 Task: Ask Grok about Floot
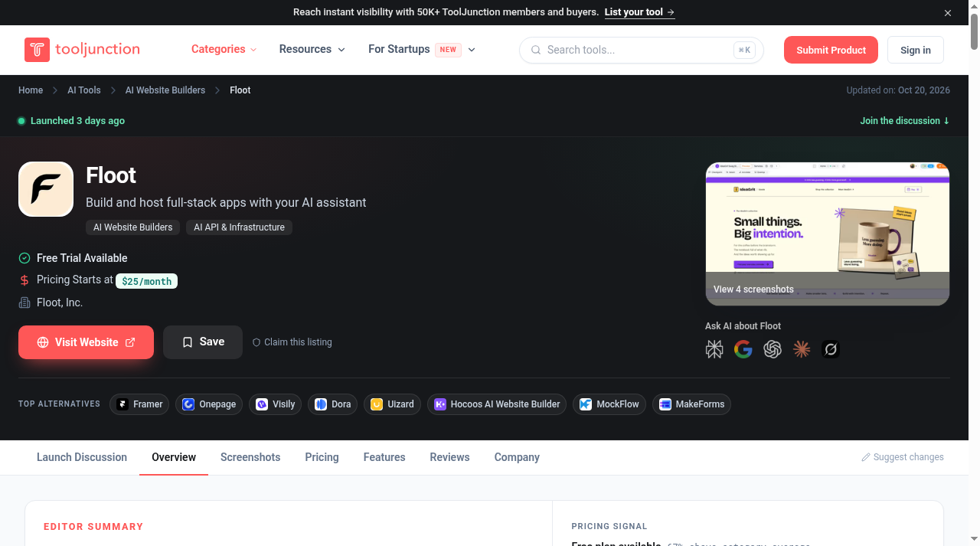831,350
